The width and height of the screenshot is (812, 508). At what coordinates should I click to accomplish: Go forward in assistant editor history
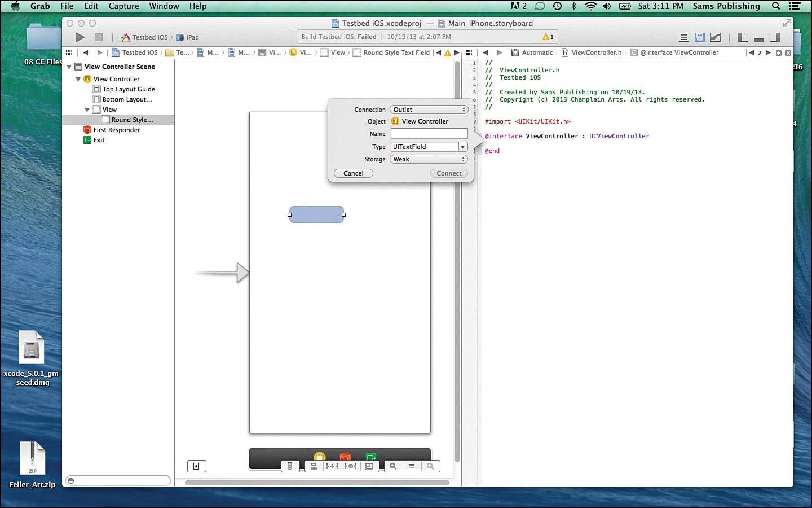(x=499, y=52)
